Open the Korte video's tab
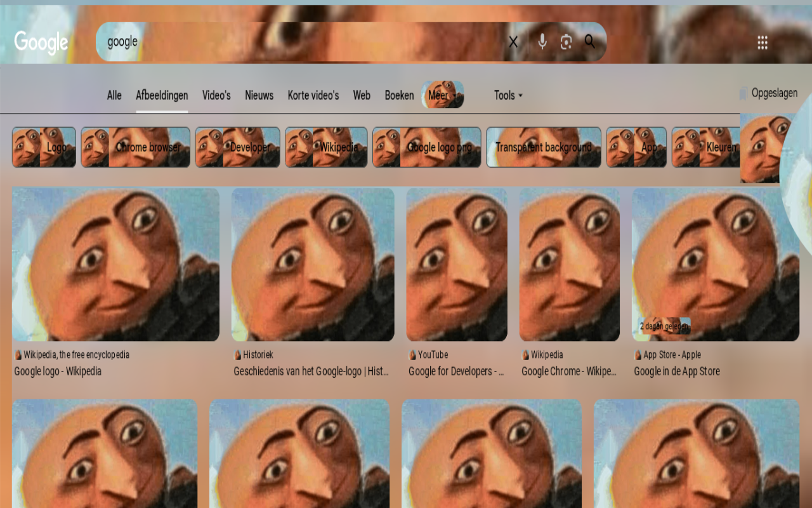 click(313, 95)
